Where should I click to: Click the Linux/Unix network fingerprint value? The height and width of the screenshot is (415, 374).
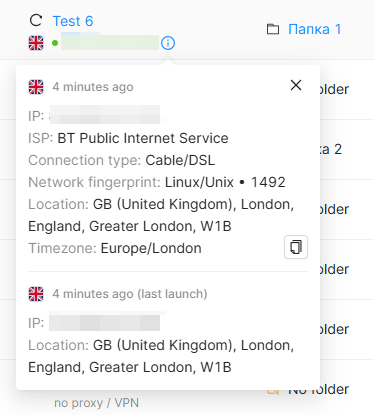[199, 182]
